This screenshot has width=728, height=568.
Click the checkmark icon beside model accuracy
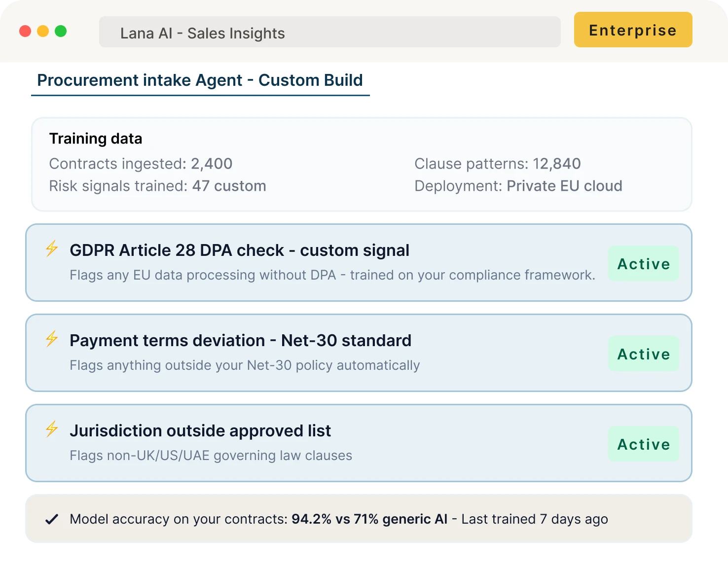coord(51,519)
